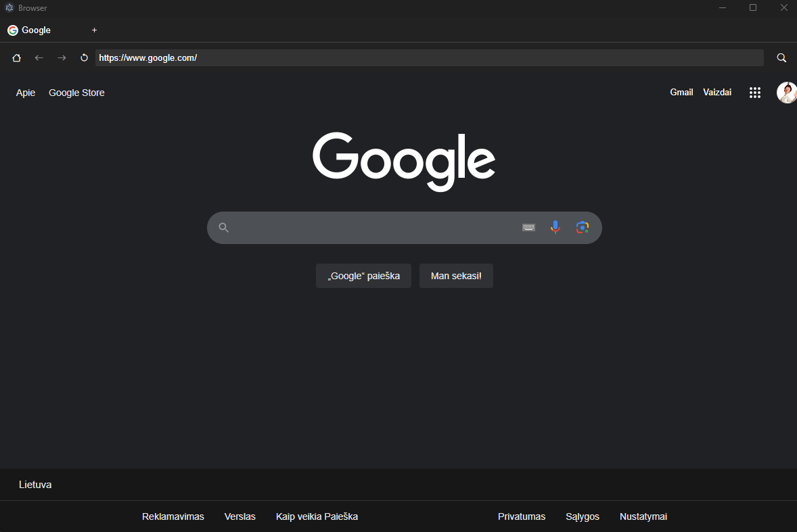Open the Apie link
This screenshot has width=797, height=532.
pos(26,93)
